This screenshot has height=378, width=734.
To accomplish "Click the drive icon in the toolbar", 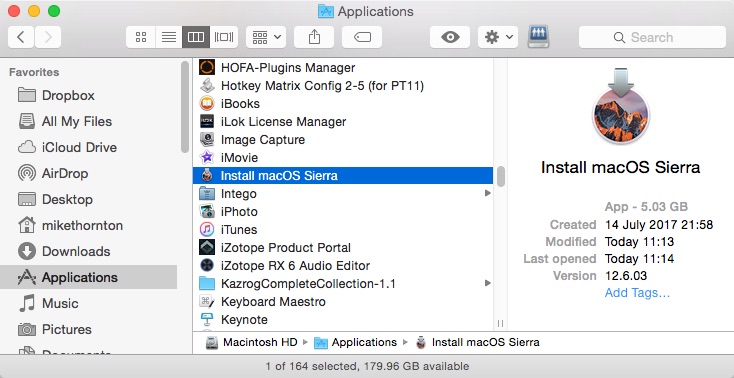I will (538, 37).
